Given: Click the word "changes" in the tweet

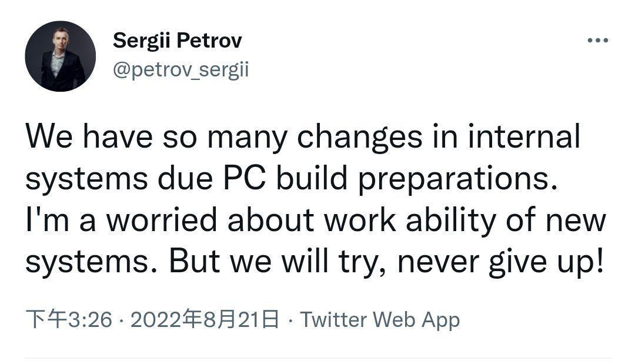Looking at the screenshot, I should tap(359, 138).
